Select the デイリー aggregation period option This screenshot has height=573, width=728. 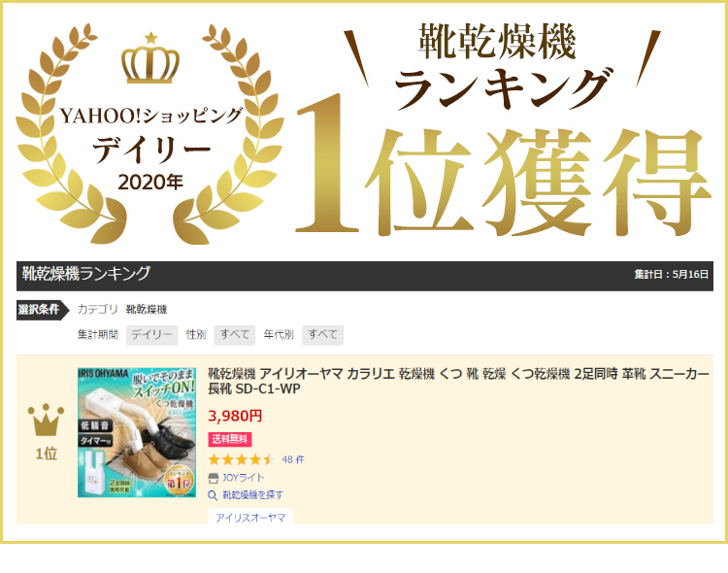pos(151,335)
